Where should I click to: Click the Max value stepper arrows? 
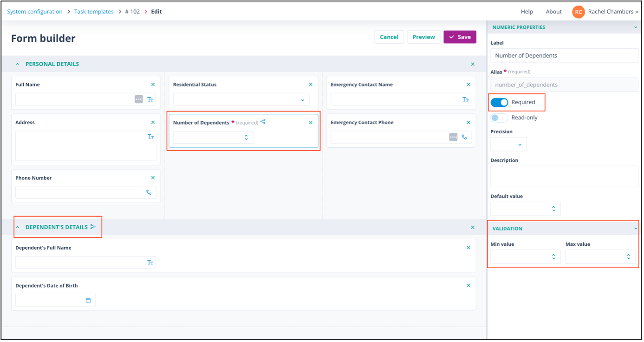point(629,256)
